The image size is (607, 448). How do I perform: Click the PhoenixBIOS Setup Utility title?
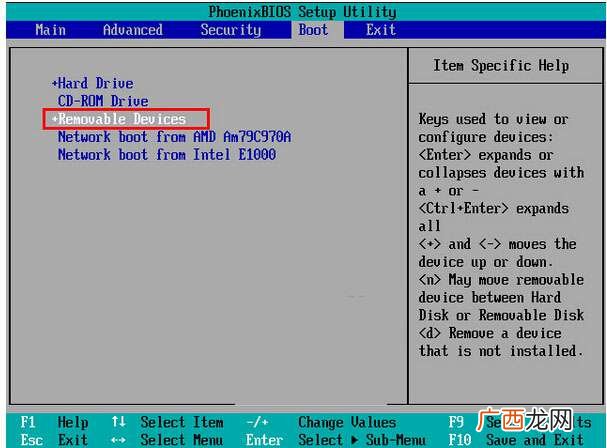click(302, 12)
